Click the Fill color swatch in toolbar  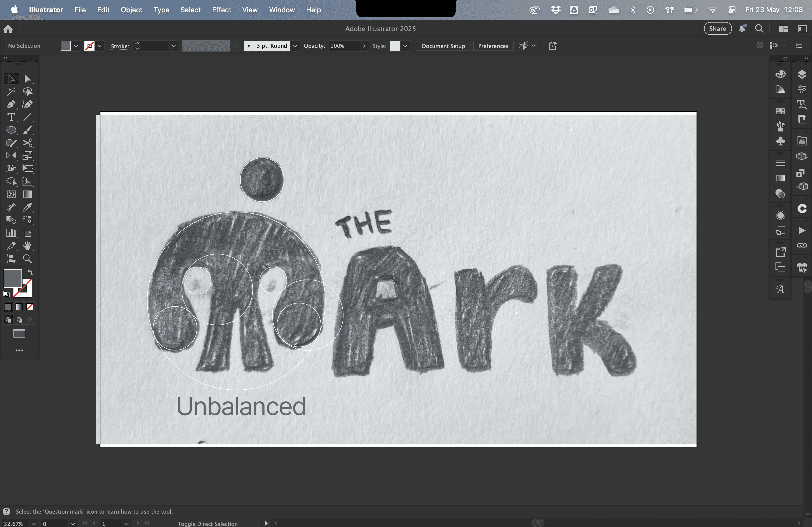pos(13,278)
